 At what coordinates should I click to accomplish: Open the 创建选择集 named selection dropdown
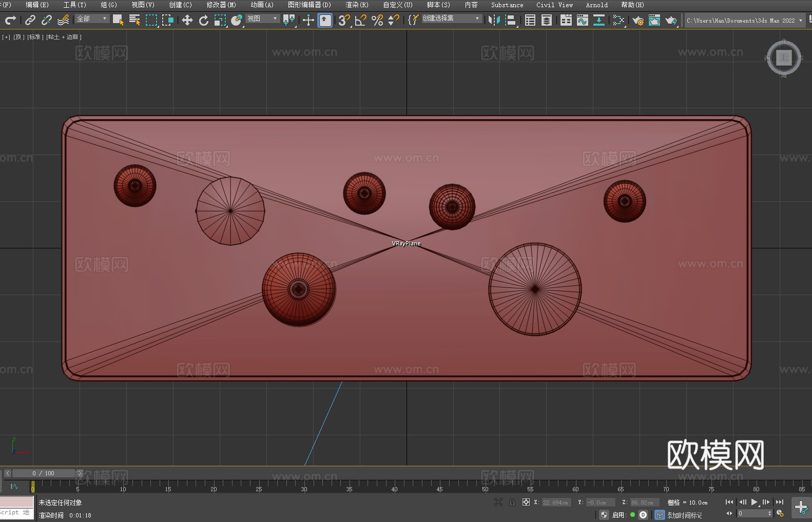pos(452,18)
